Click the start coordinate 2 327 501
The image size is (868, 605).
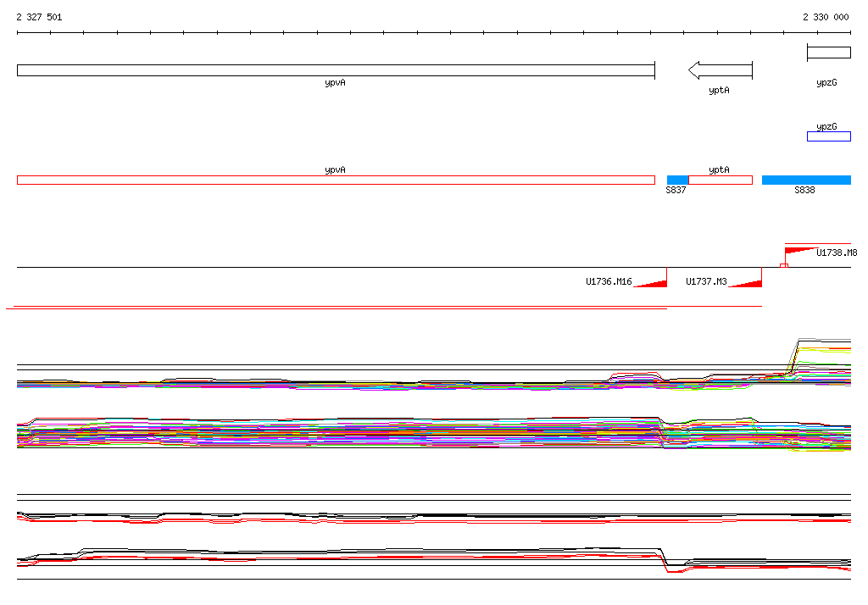39,17
